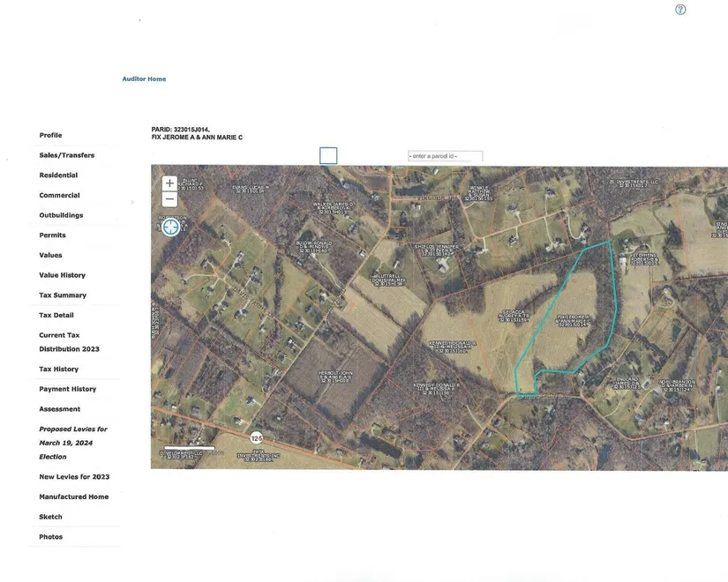Select the Commercial sidebar item
The image size is (728, 582).
59,195
